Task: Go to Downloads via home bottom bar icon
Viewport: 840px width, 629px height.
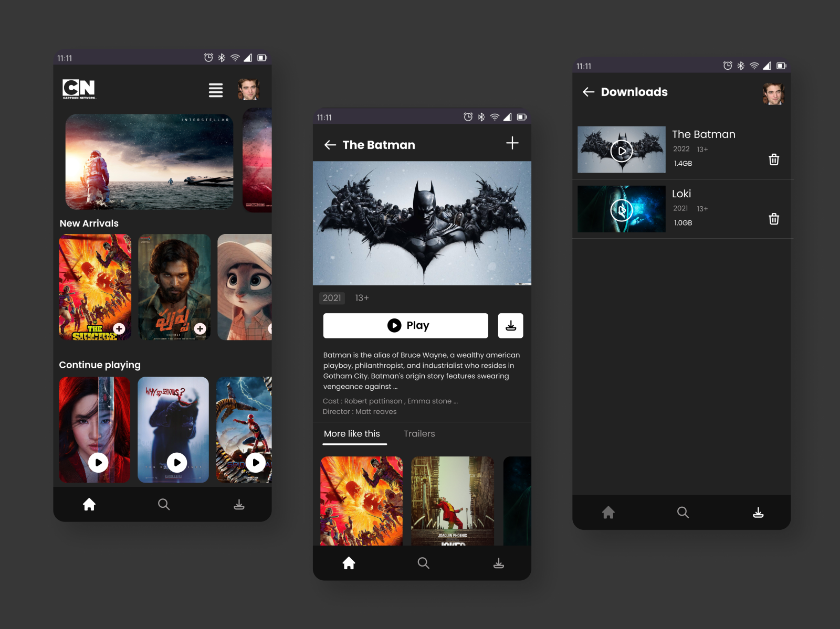Action: click(239, 504)
